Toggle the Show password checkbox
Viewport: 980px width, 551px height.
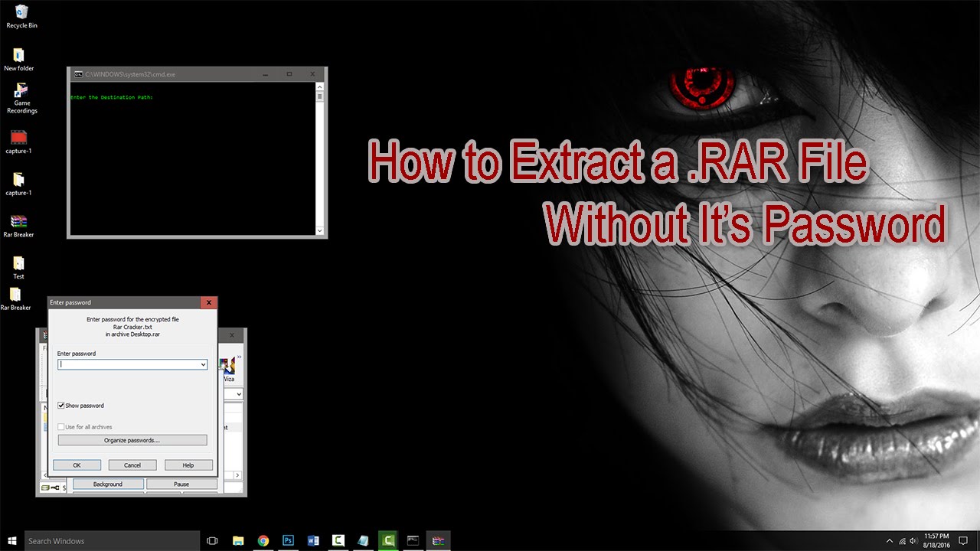61,406
